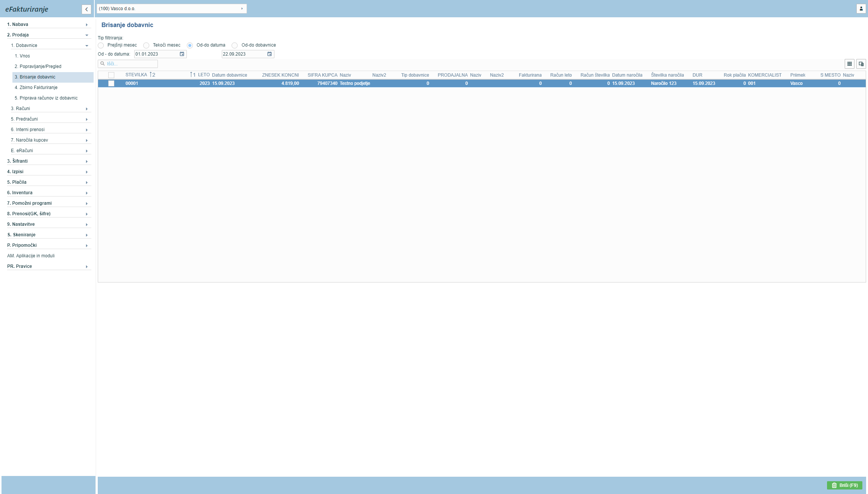Screen dimensions: 868x494
Task: Expand the PR. Pravice menu
Action: (x=49, y=266)
